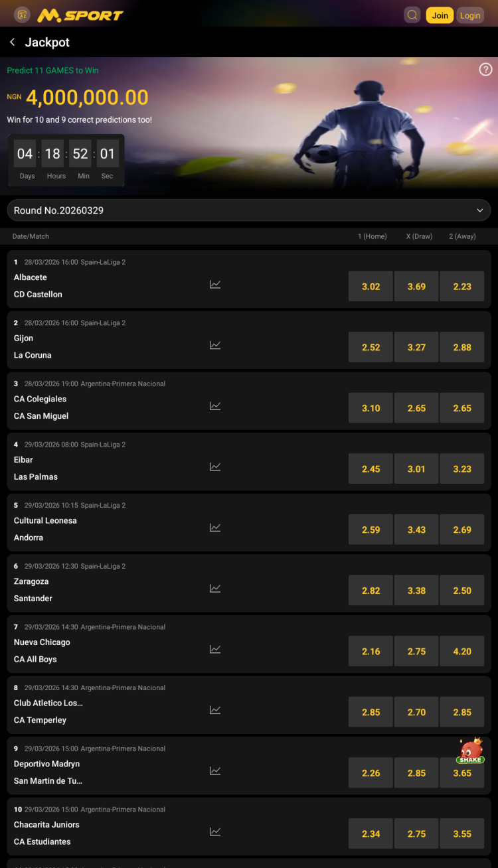Select home win 3.02 for Albacete
The height and width of the screenshot is (868, 498).
click(371, 287)
